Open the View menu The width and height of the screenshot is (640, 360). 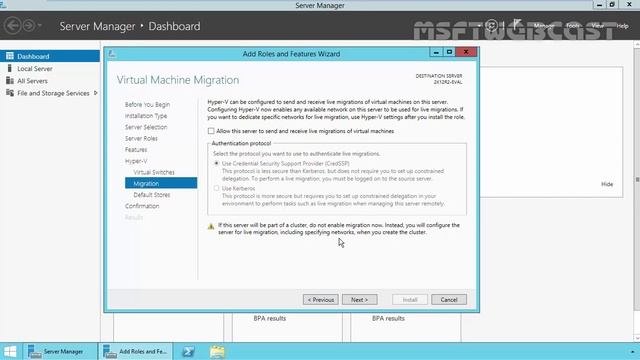597,26
